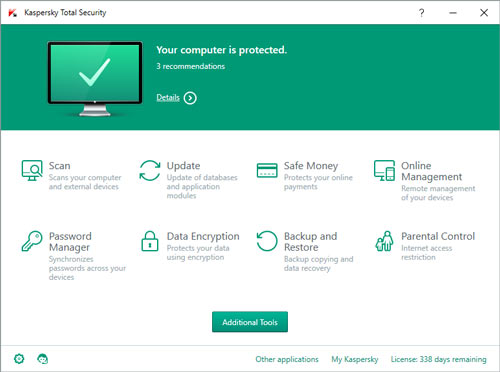Image resolution: width=500 pixels, height=372 pixels.
Task: Open the Password Manager key icon
Action: pyautogui.click(x=32, y=241)
